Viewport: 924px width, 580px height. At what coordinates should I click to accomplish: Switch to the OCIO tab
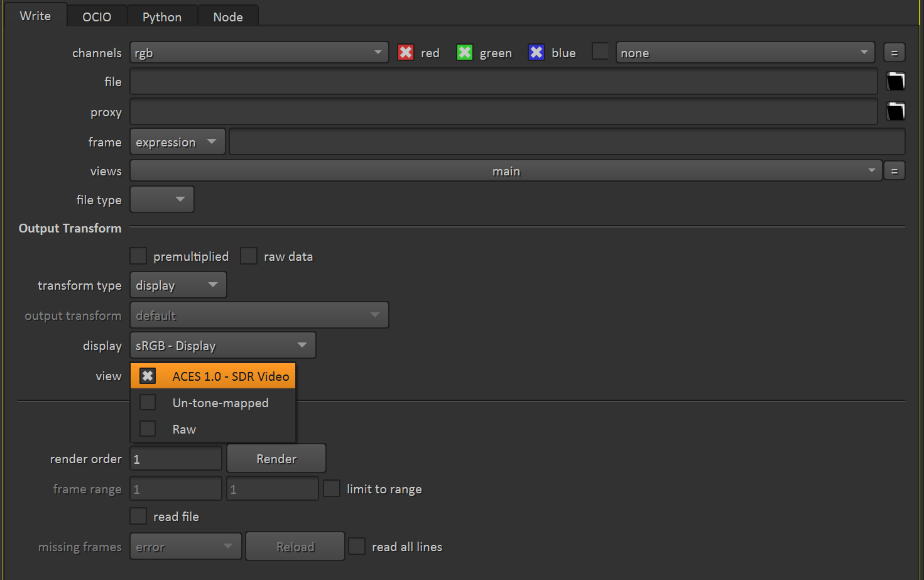coord(97,16)
